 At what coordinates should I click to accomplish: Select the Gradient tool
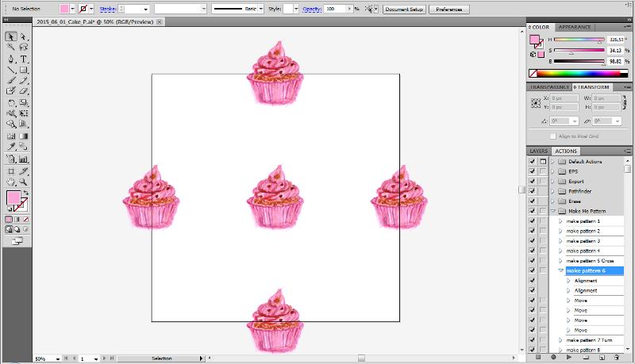pos(24,136)
